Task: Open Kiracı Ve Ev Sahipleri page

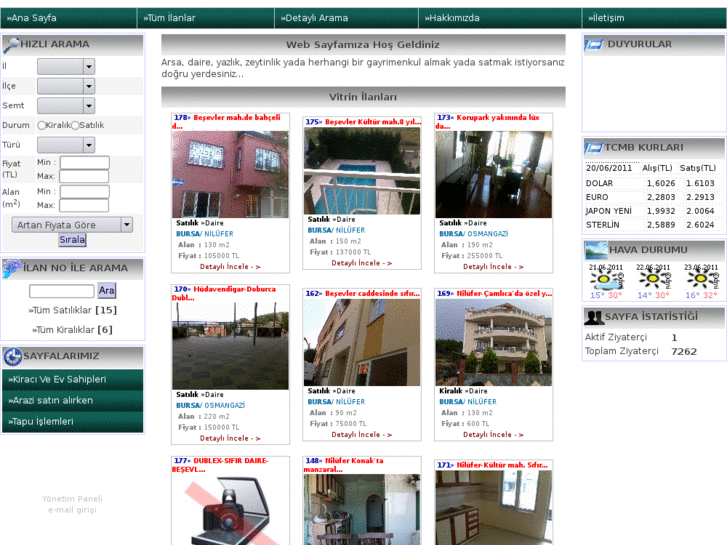Action: pyautogui.click(x=73, y=379)
